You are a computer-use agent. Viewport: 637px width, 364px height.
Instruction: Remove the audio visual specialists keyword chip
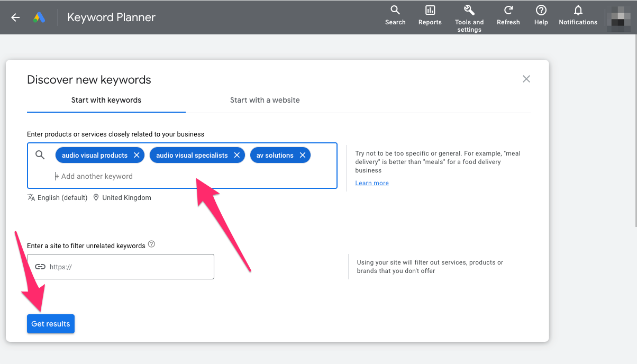(x=237, y=155)
